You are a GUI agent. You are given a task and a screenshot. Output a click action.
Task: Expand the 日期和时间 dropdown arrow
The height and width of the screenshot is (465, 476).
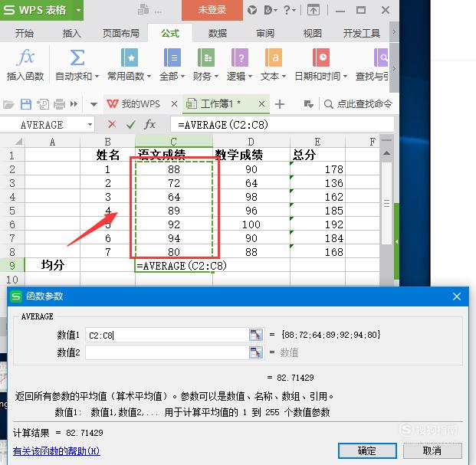click(x=346, y=76)
